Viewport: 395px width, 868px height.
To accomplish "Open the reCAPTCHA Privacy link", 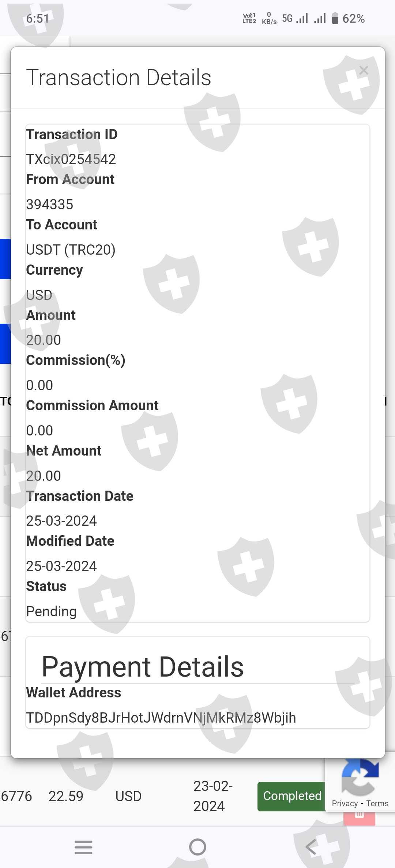I will (x=345, y=803).
